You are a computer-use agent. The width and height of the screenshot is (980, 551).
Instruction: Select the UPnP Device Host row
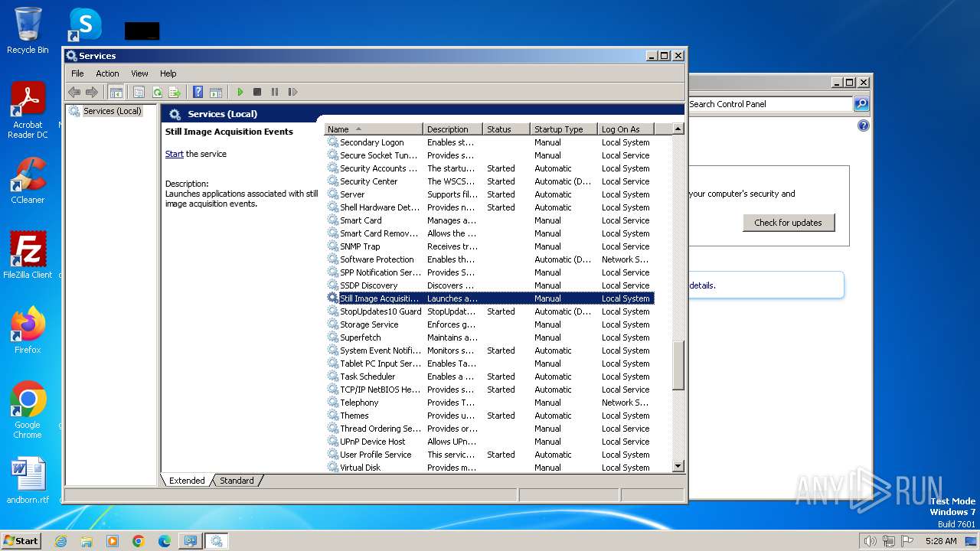tap(490, 442)
